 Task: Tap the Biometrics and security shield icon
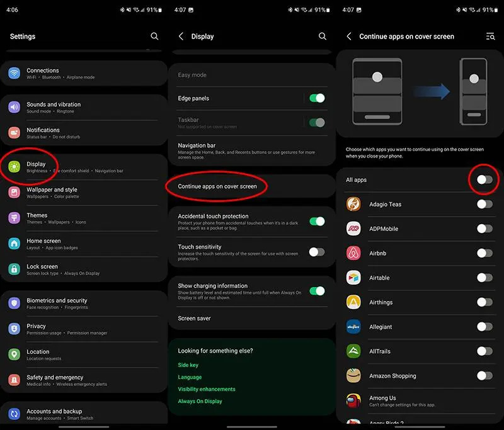[14, 303]
